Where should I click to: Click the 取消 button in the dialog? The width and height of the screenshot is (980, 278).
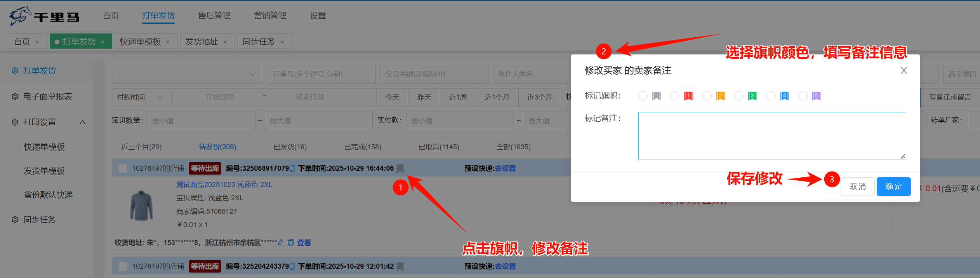(857, 187)
